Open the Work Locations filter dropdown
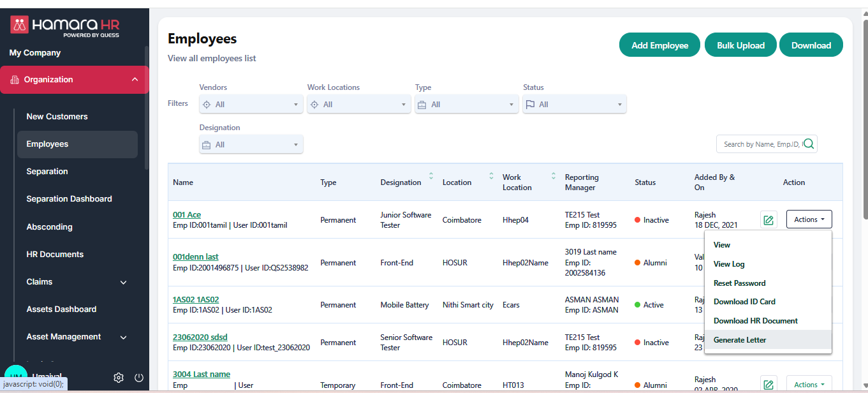 point(358,105)
